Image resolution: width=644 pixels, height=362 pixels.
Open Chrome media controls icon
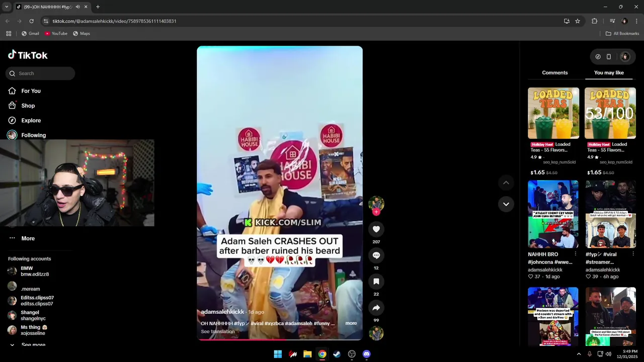[x=612, y=21]
